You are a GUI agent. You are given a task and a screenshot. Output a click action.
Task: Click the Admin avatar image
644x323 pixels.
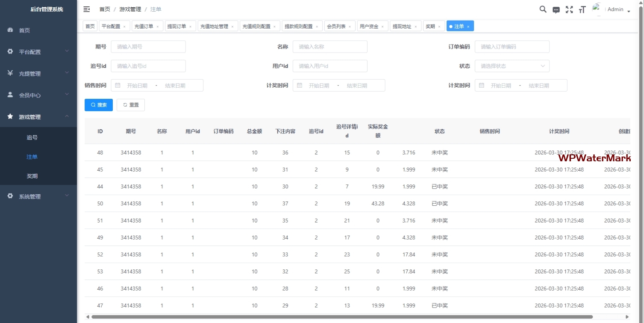click(597, 9)
